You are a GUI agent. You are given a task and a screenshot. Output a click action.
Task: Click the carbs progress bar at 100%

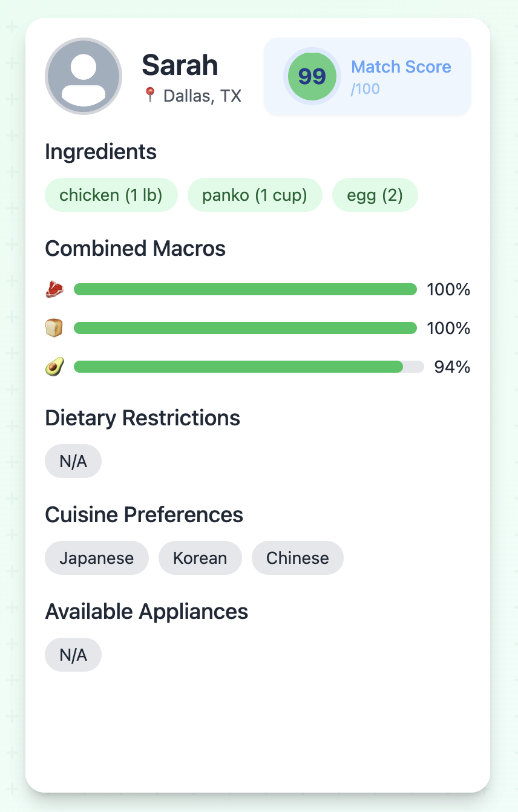click(246, 328)
